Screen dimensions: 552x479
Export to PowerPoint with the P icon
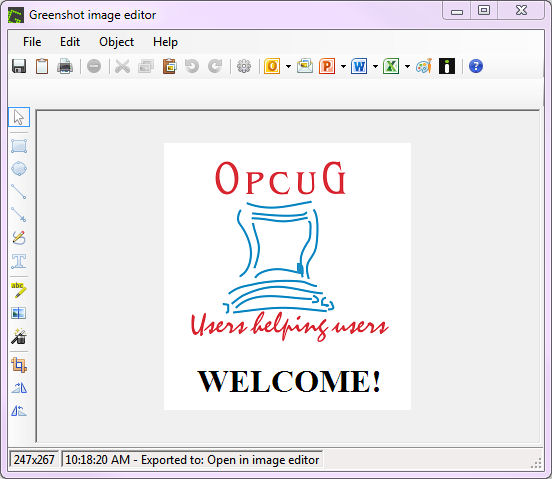click(327, 66)
